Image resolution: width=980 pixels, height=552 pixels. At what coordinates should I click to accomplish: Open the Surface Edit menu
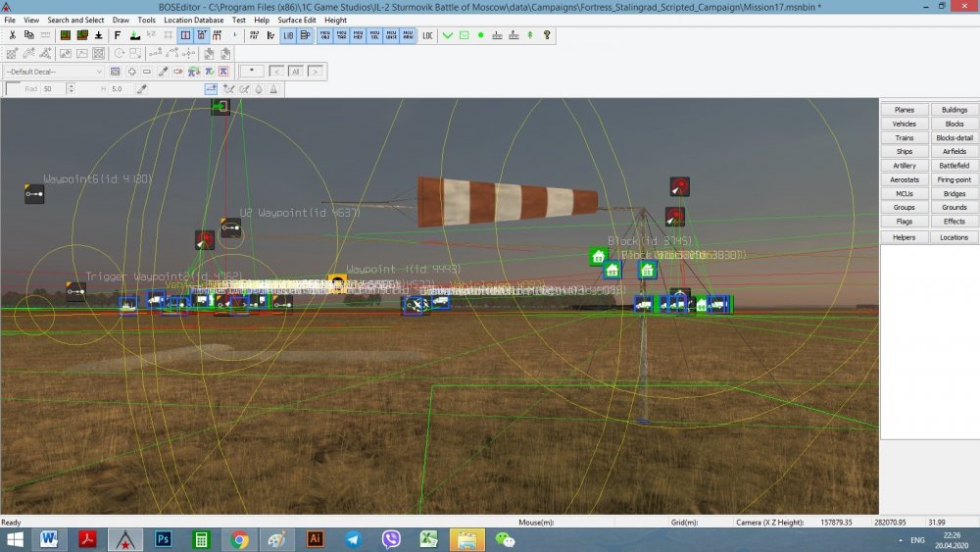click(x=296, y=20)
